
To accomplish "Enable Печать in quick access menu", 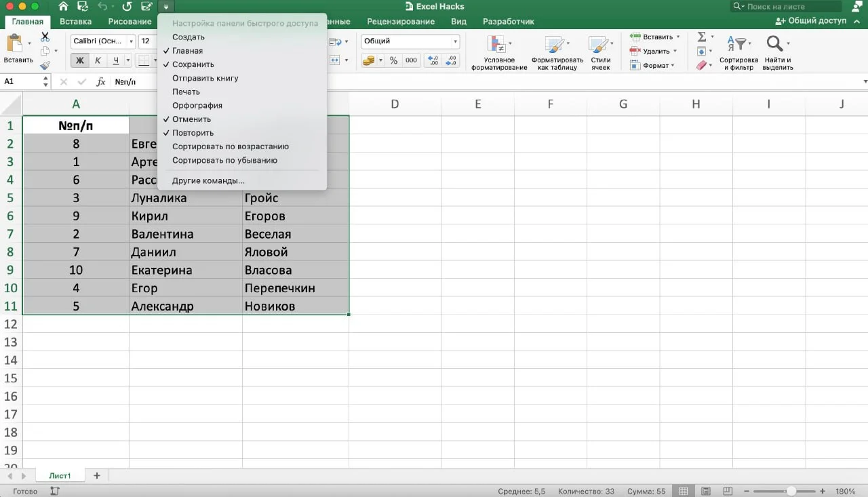I will pyautogui.click(x=186, y=92).
